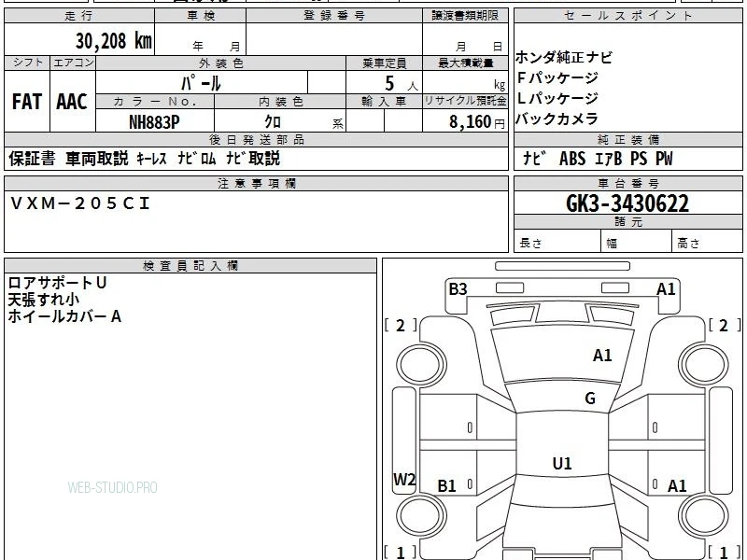Click the 高さ dimension cell

pyautogui.click(x=708, y=241)
